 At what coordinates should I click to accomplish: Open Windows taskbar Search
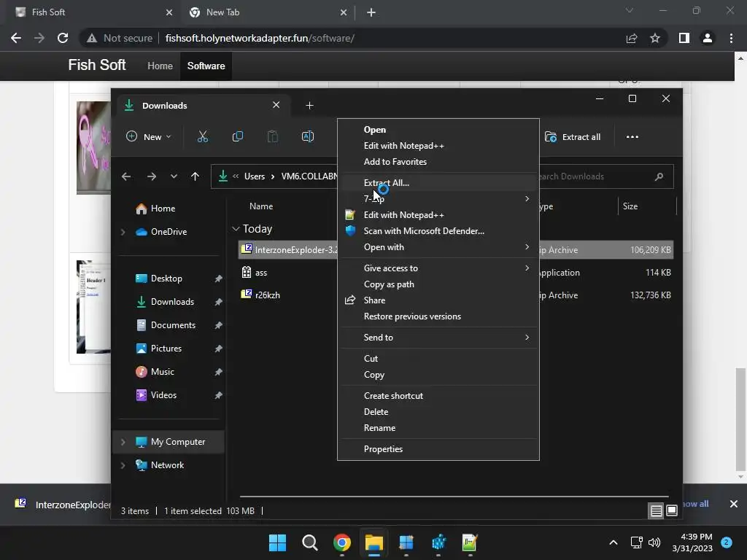[x=309, y=542]
